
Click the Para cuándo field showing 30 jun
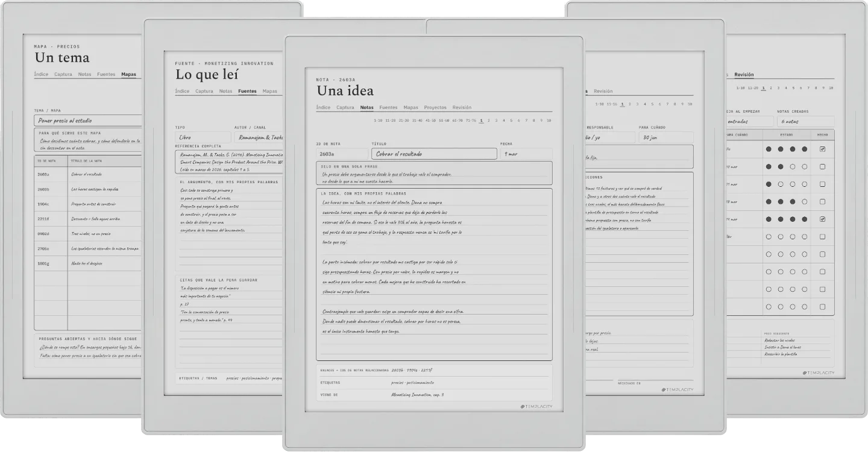666,137
